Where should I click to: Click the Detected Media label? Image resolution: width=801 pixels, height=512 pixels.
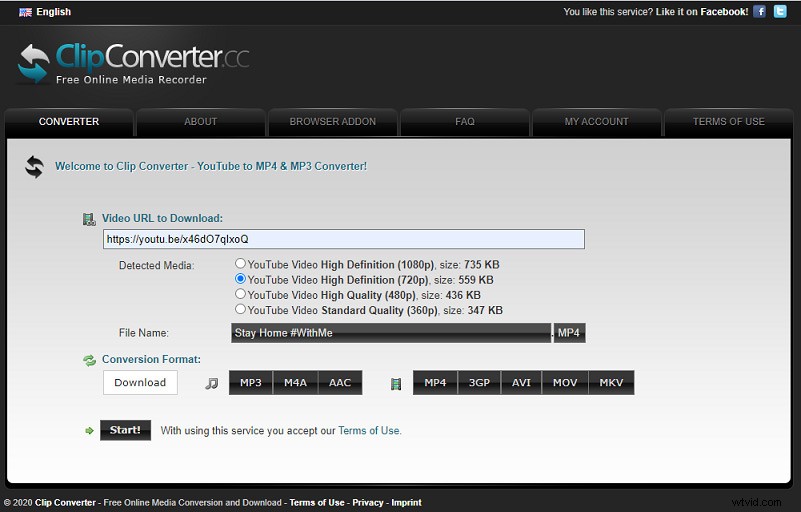tap(156, 266)
